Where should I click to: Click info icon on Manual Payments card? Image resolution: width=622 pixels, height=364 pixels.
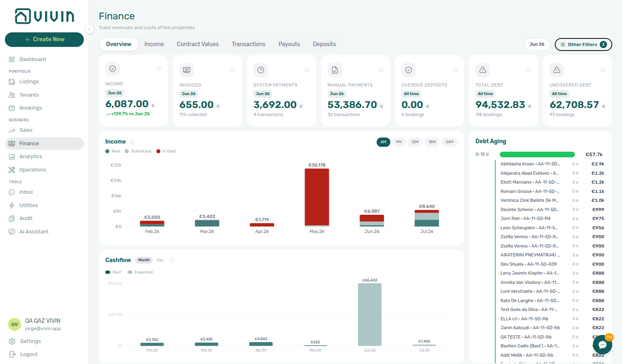click(x=381, y=70)
